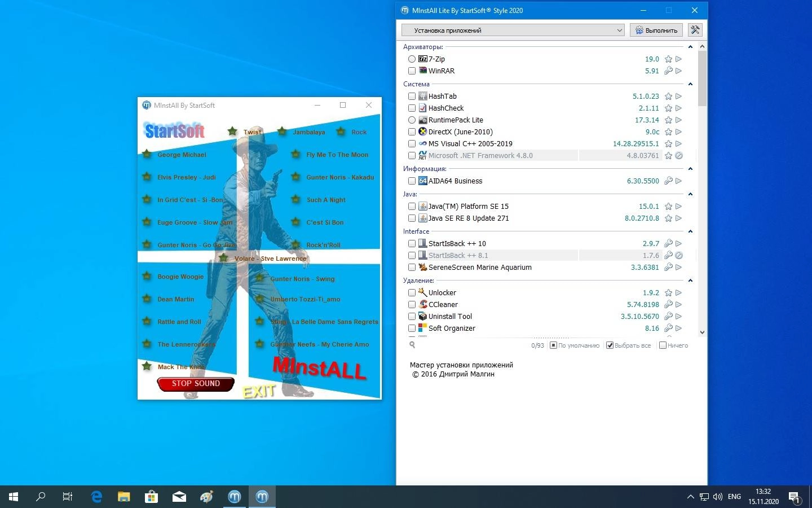Screen dimensions: 812x508
Task: Check the HashTab checkbox
Action: 412,97
